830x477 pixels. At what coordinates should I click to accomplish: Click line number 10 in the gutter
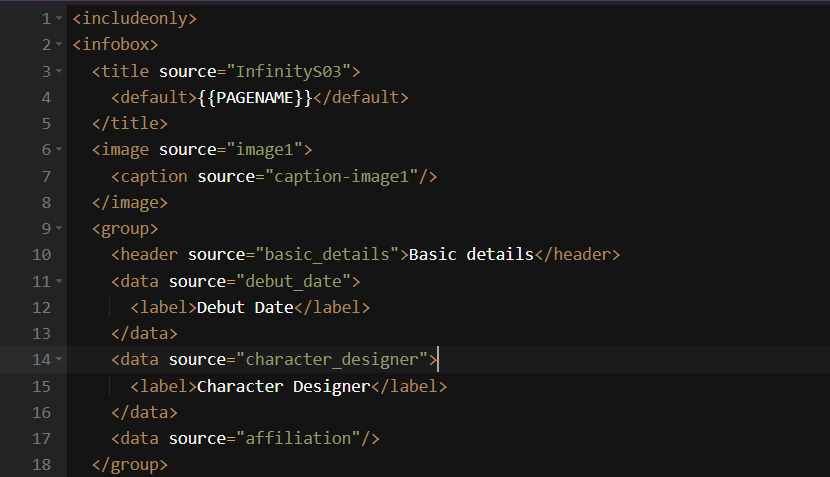pos(42,255)
